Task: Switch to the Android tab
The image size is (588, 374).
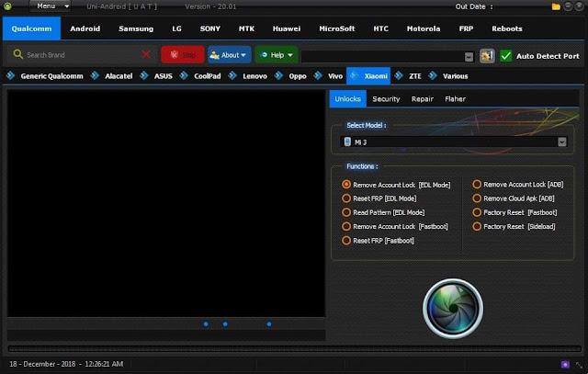Action: (x=85, y=28)
